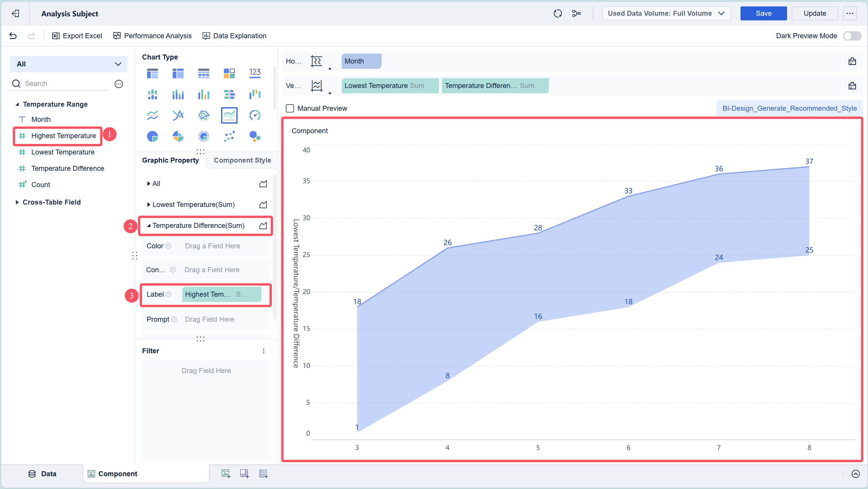Check the Manual Preview checkbox

[x=290, y=108]
